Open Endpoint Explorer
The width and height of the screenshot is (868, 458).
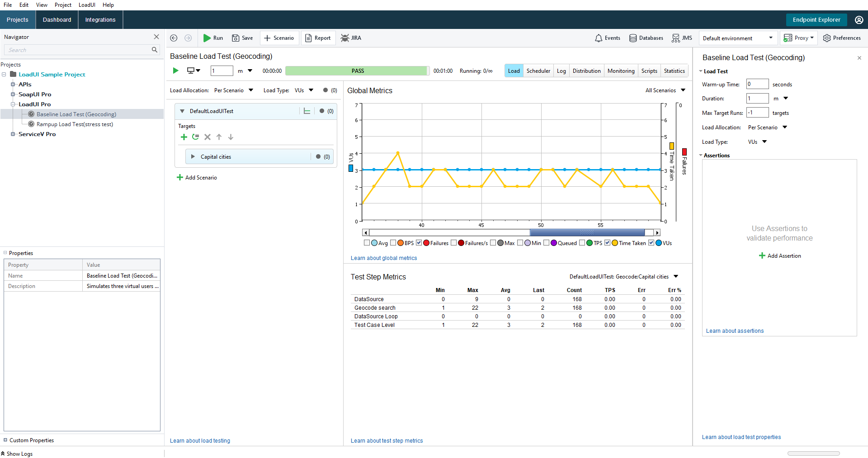click(x=816, y=20)
